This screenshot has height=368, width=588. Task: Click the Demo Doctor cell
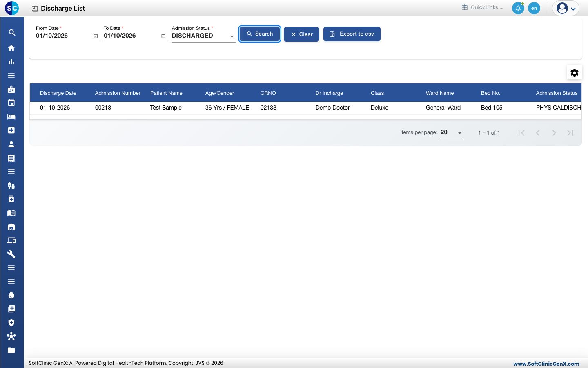(333, 108)
